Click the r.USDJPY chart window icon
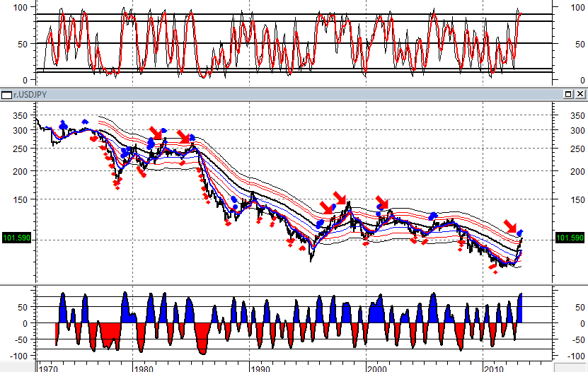 (6, 95)
